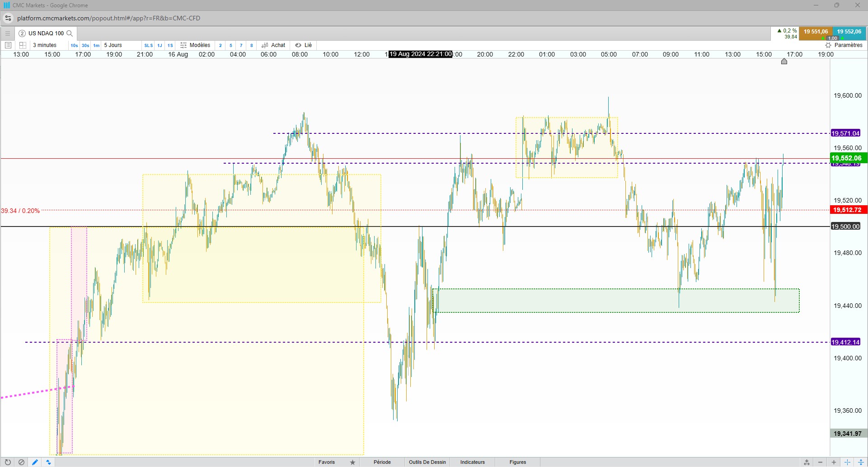Open the Outils De Dessin tab
The width and height of the screenshot is (868, 467).
click(427, 462)
